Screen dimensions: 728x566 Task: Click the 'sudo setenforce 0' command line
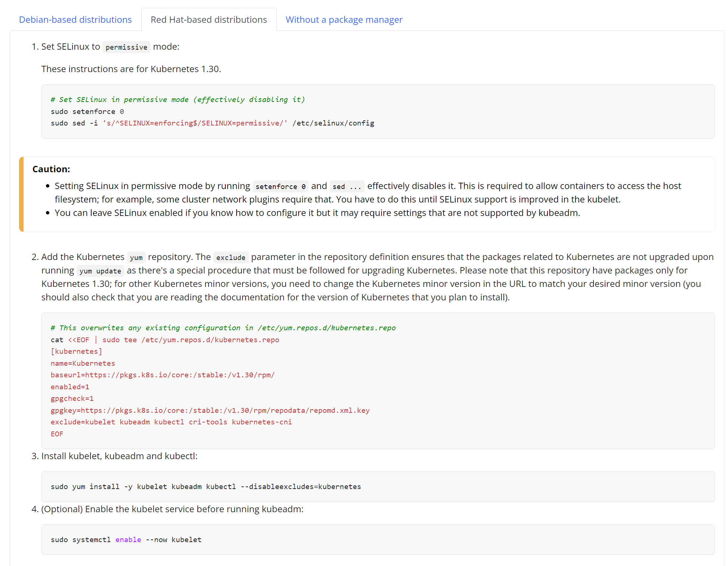(87, 111)
